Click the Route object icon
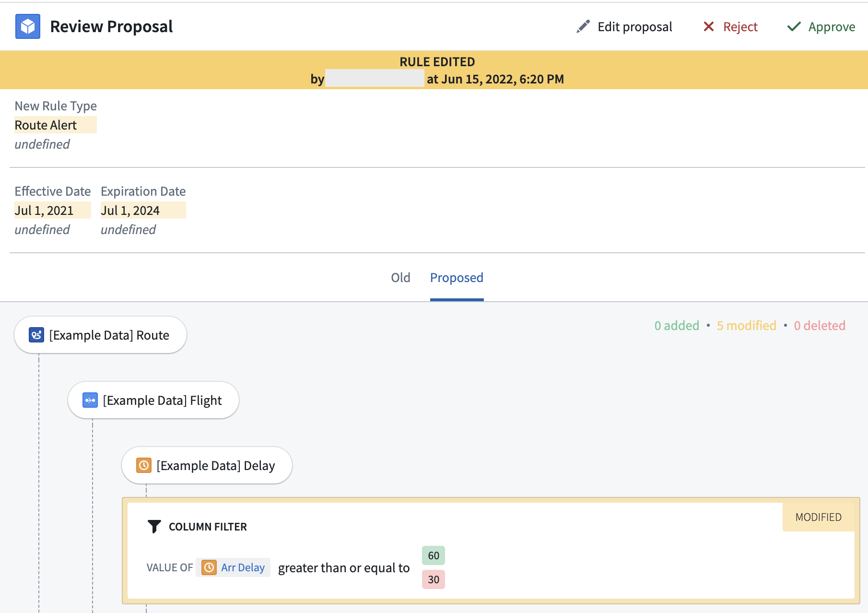Screen dimensions: 868x613 click(x=36, y=335)
